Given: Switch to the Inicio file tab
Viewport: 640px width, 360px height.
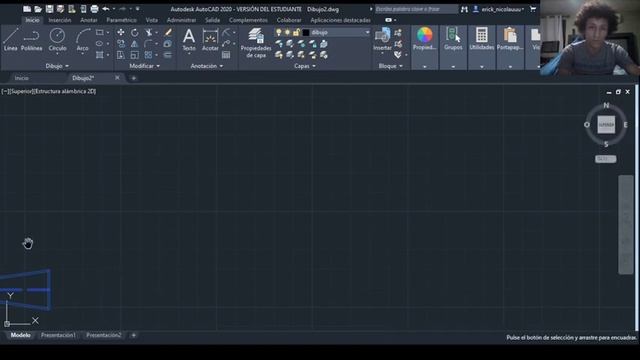Looking at the screenshot, I should (x=22, y=78).
